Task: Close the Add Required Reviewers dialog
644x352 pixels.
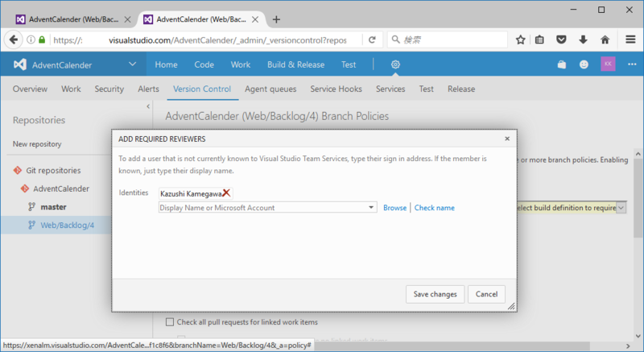Action: [507, 139]
